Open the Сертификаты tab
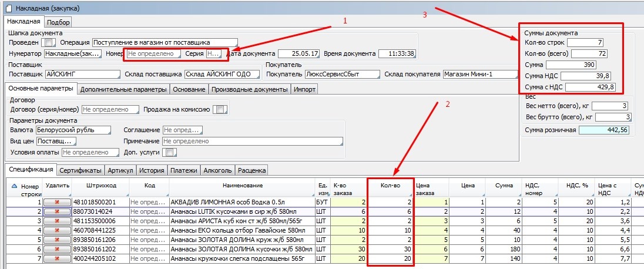This screenshot has height=269, width=644. [x=81, y=170]
